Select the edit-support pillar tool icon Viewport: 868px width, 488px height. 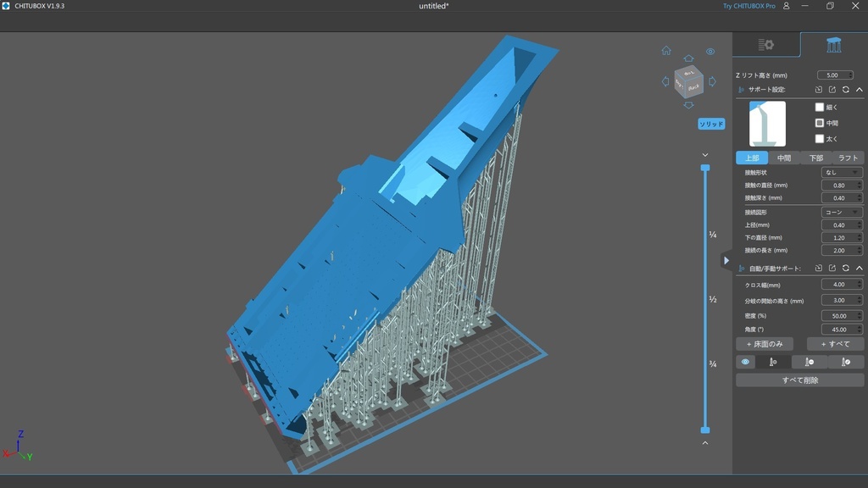(843, 362)
